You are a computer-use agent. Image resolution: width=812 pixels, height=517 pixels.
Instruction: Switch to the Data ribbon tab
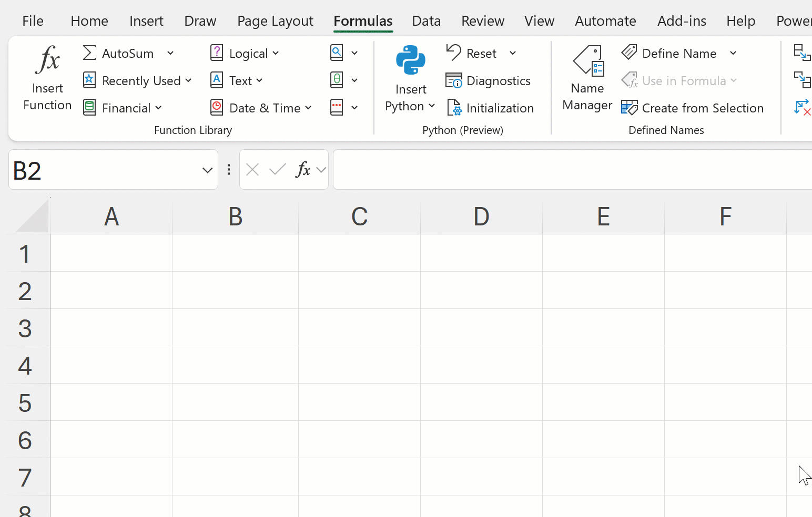426,21
